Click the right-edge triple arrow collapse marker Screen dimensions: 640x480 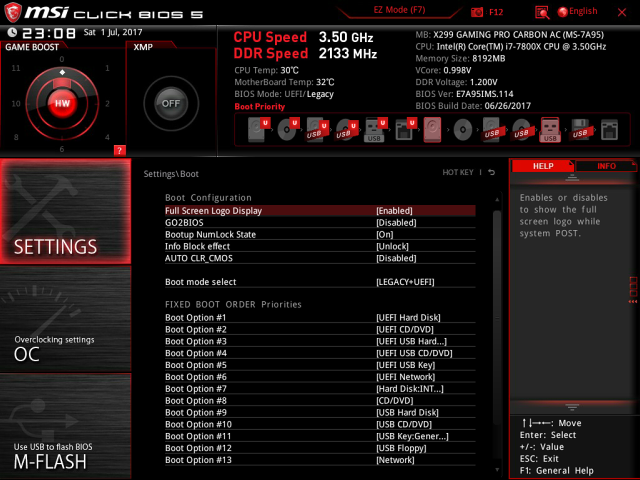tap(633, 302)
